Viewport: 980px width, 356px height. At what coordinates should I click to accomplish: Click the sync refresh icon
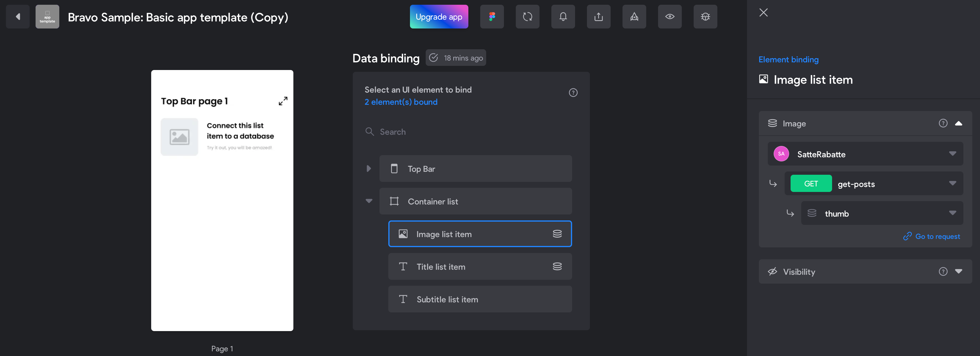527,17
